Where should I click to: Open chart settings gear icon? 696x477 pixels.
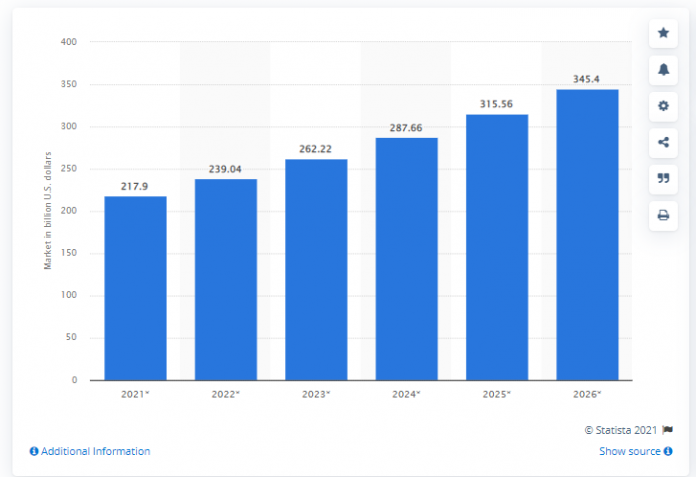point(662,105)
